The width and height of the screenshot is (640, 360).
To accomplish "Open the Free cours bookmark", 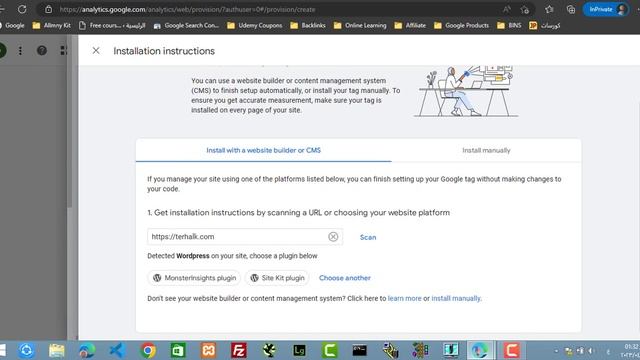I will pyautogui.click(x=112, y=25).
